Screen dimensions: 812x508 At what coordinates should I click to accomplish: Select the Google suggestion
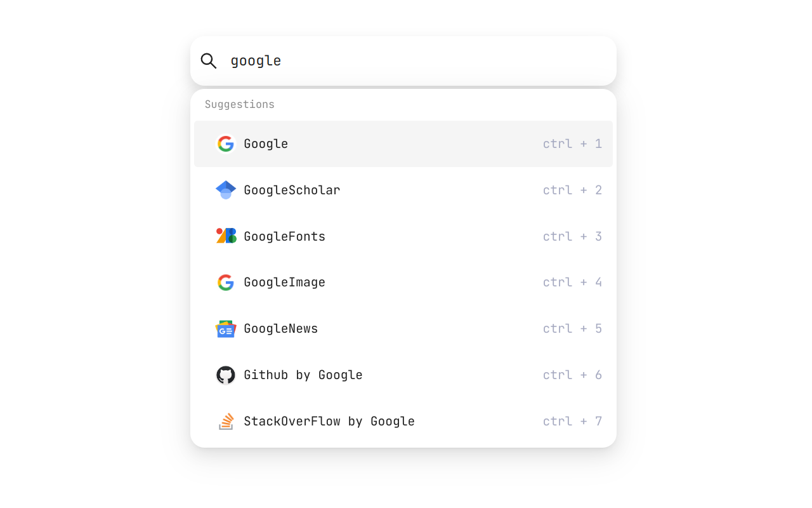click(x=266, y=144)
